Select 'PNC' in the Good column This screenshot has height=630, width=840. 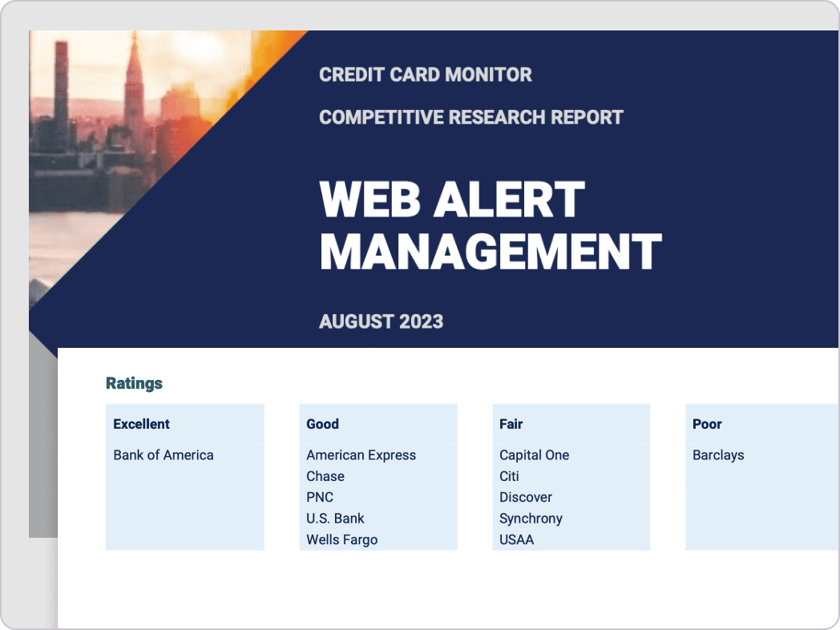[320, 497]
